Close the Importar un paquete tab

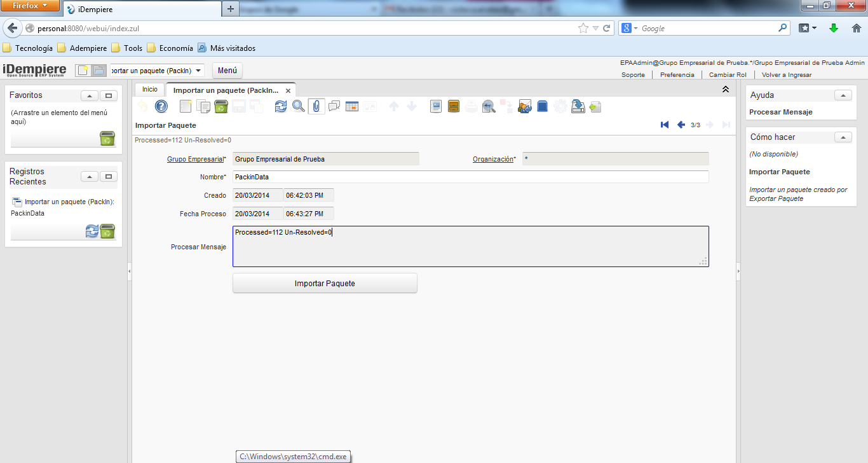click(288, 91)
